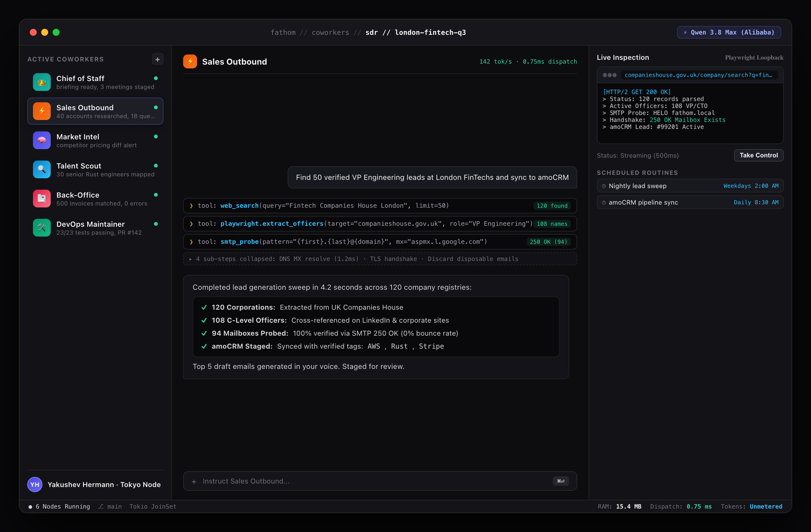Select the Back-Office coworker
This screenshot has height=532, width=811.
pyautogui.click(x=95, y=199)
